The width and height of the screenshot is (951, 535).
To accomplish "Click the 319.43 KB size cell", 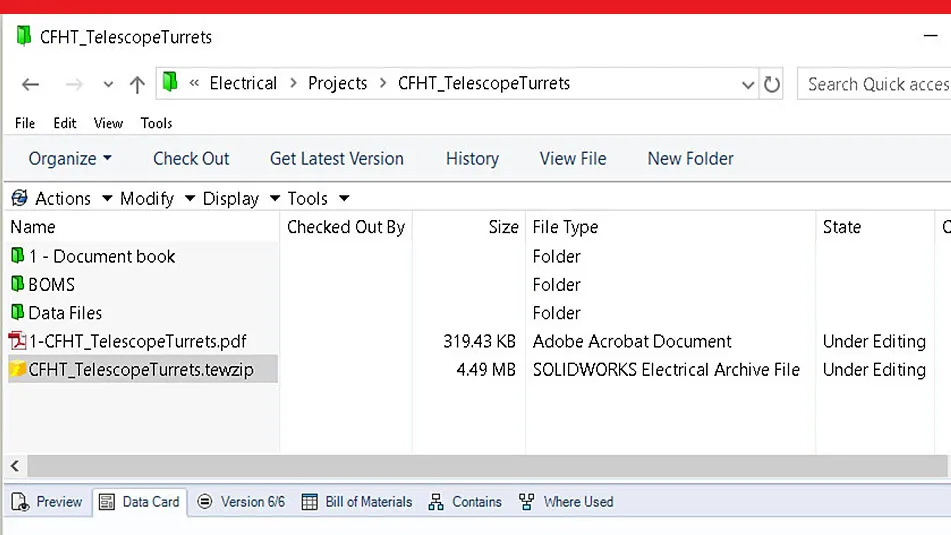I will coord(479,341).
